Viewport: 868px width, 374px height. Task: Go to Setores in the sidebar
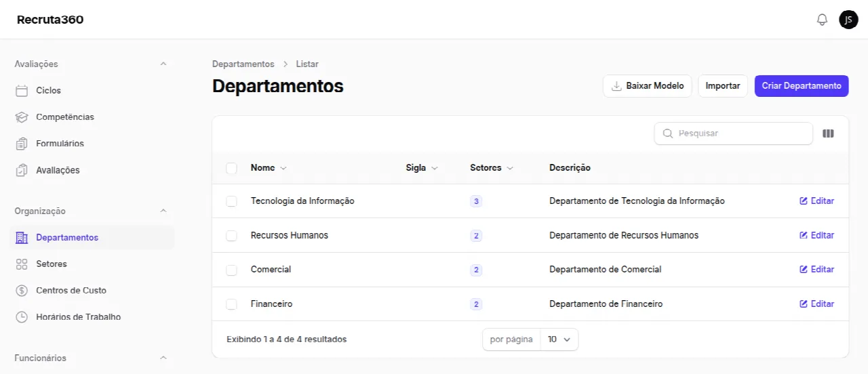tap(92, 264)
